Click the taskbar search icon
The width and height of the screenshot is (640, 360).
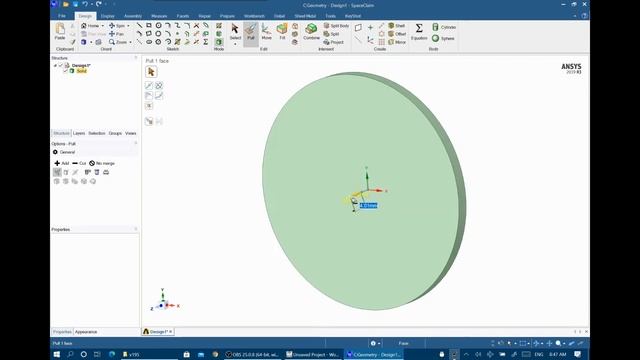tap(70, 354)
